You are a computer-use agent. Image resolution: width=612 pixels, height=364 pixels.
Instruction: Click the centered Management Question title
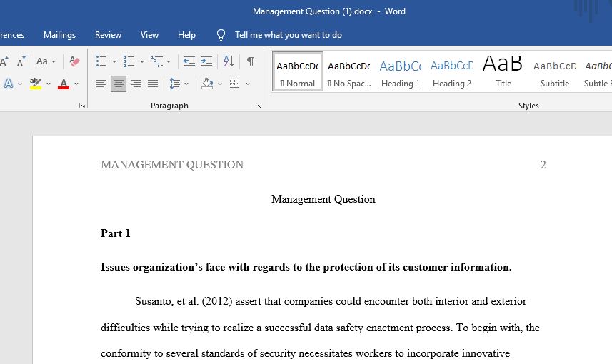(x=323, y=199)
